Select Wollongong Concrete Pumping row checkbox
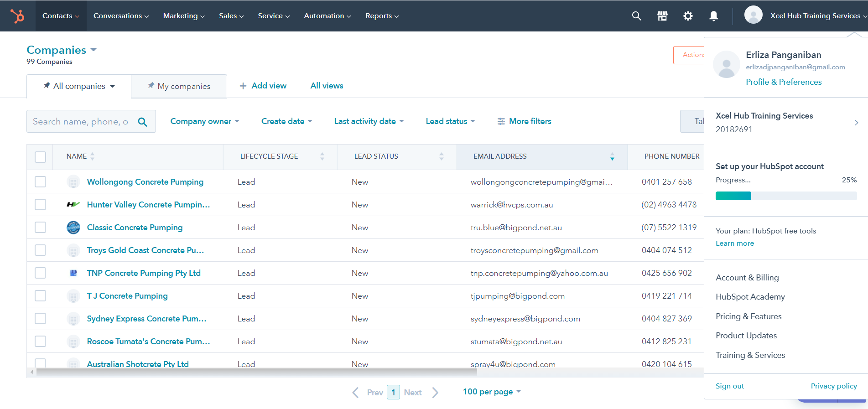The height and width of the screenshot is (409, 868). click(x=40, y=181)
